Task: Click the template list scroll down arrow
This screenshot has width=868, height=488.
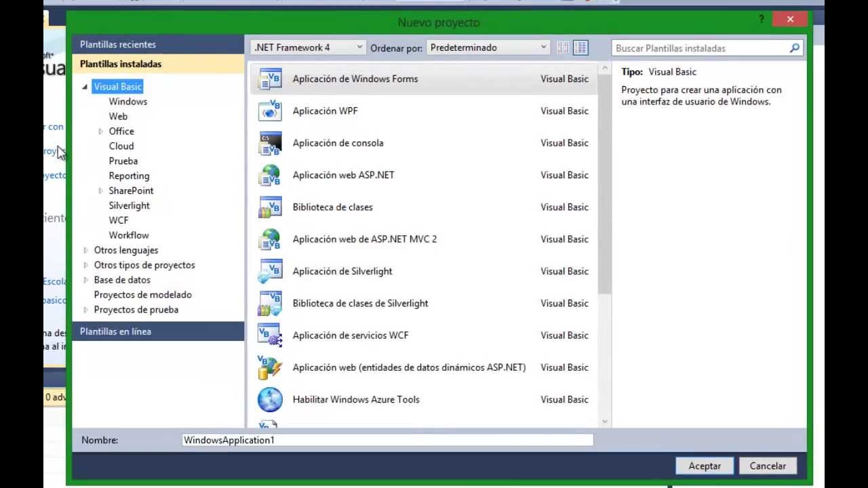Action: (x=604, y=422)
